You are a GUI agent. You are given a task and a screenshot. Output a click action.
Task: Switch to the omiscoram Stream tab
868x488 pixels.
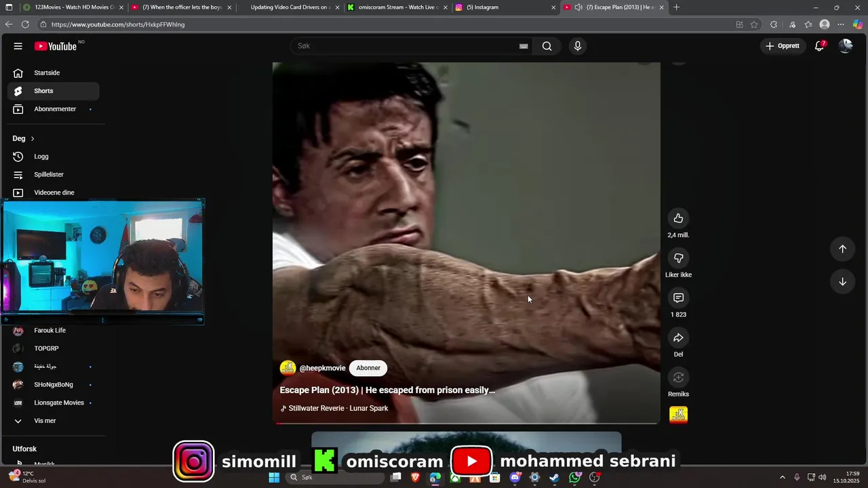pos(397,7)
